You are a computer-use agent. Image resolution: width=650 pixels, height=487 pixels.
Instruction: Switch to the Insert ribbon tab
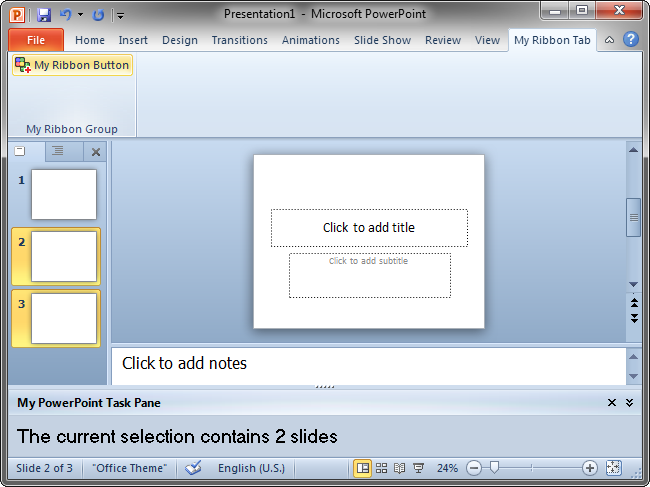point(133,40)
